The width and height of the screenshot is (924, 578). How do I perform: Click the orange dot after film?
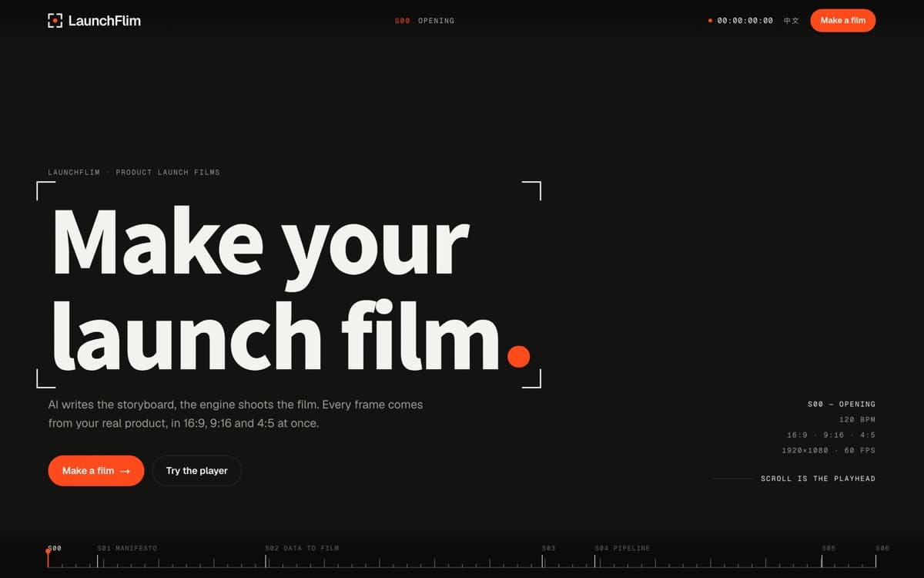point(519,355)
